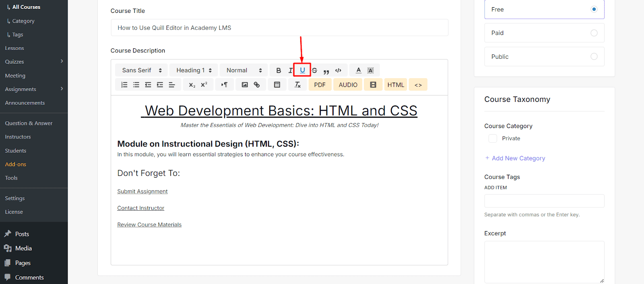Go to Add-ons in the sidebar

(16, 164)
